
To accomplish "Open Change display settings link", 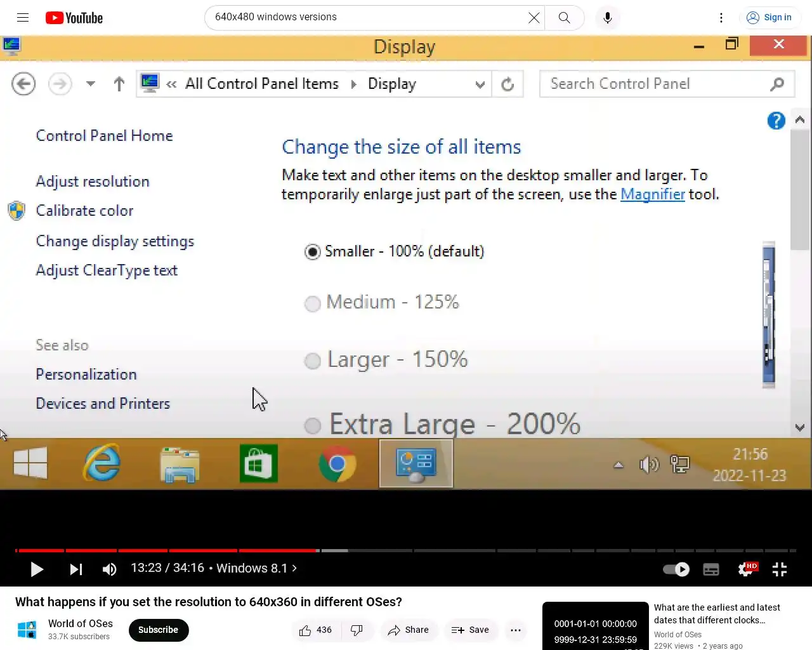I will pos(115,241).
